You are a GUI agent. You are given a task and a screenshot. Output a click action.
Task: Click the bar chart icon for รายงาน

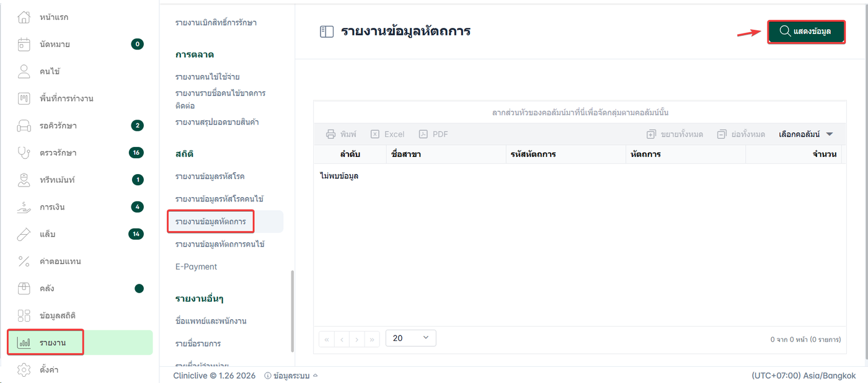pos(24,343)
